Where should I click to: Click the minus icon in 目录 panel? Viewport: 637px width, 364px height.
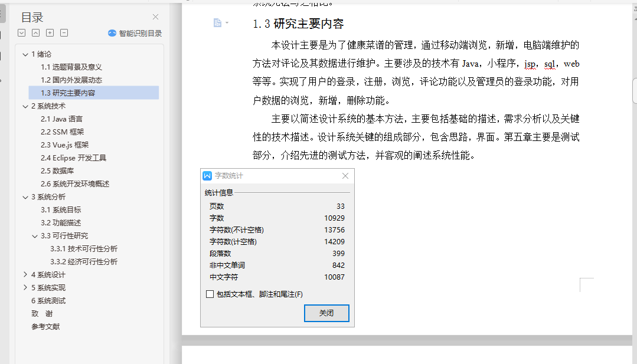pyautogui.click(x=64, y=33)
